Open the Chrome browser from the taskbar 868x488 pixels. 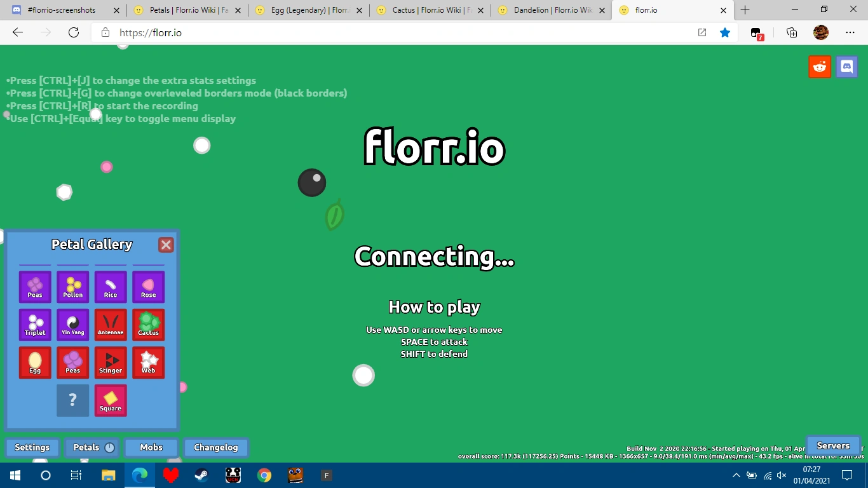click(264, 475)
